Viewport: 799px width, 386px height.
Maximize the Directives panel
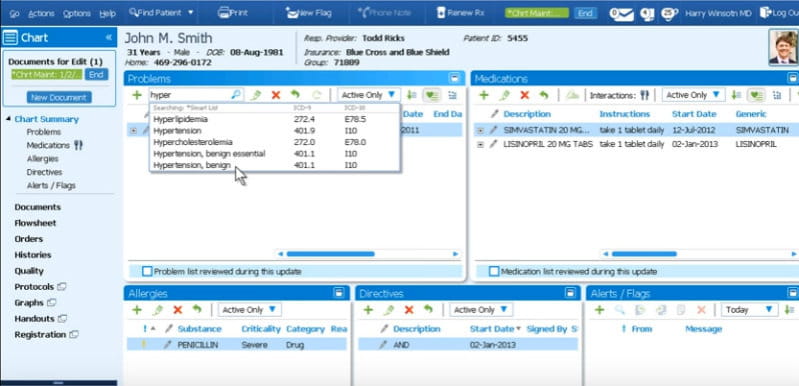570,293
